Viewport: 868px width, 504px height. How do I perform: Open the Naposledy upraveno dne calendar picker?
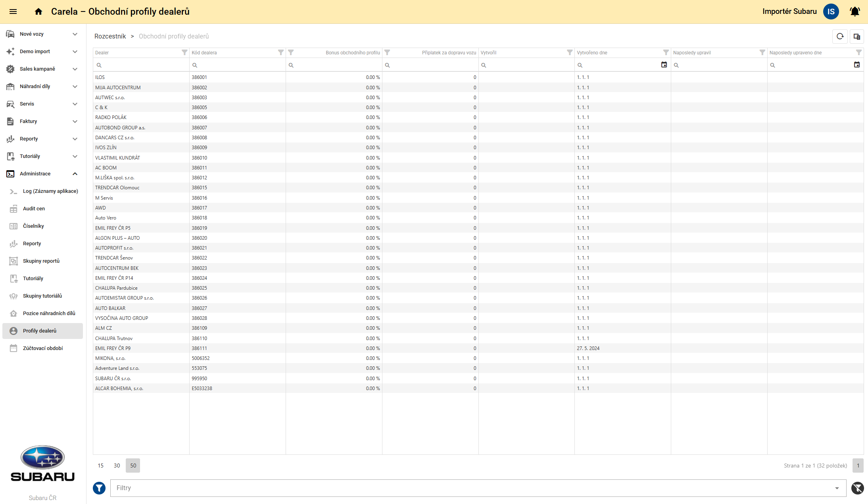[857, 65]
